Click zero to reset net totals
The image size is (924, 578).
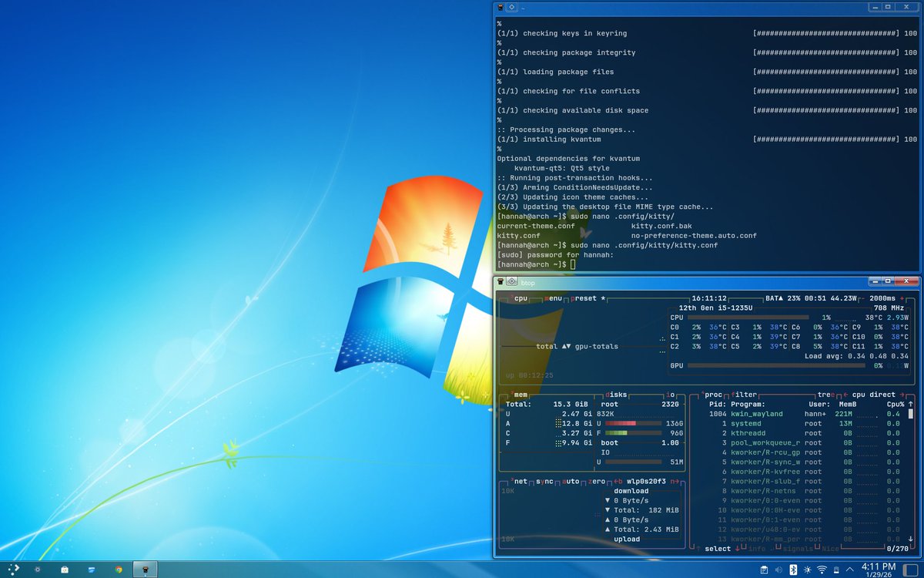tap(597, 481)
